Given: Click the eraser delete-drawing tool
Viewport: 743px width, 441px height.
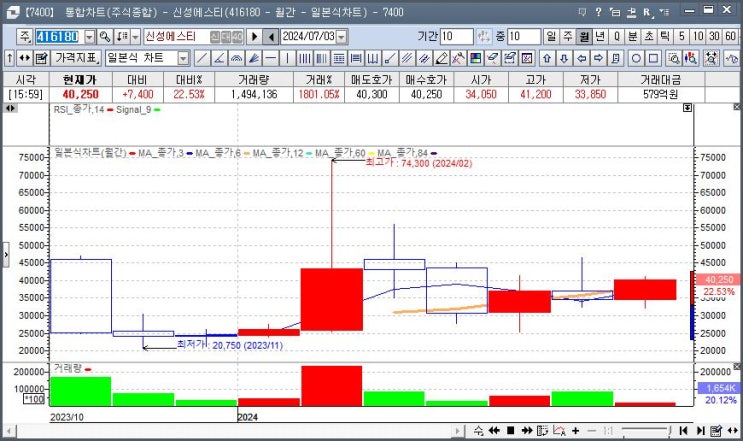Looking at the screenshot, I should pos(492,58).
